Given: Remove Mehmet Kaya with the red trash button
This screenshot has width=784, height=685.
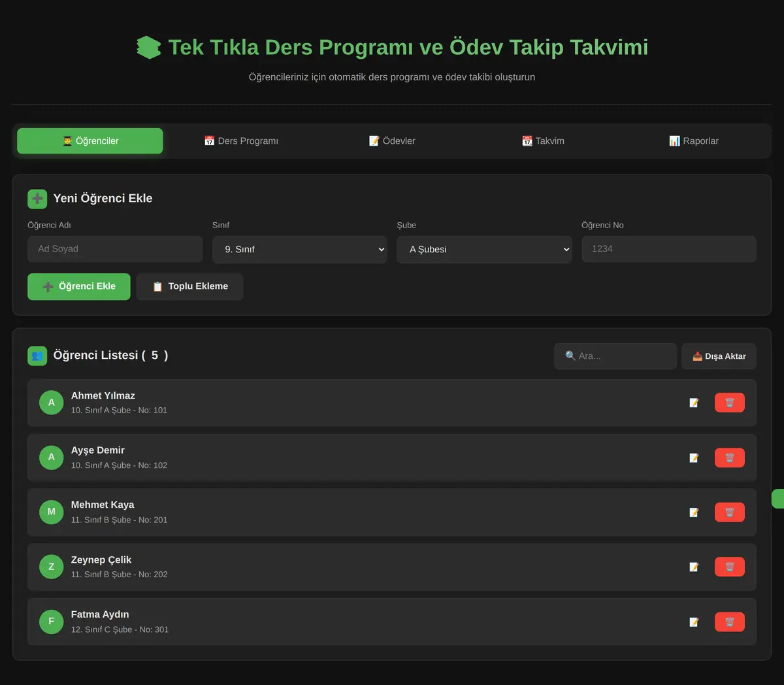Looking at the screenshot, I should click(x=730, y=512).
